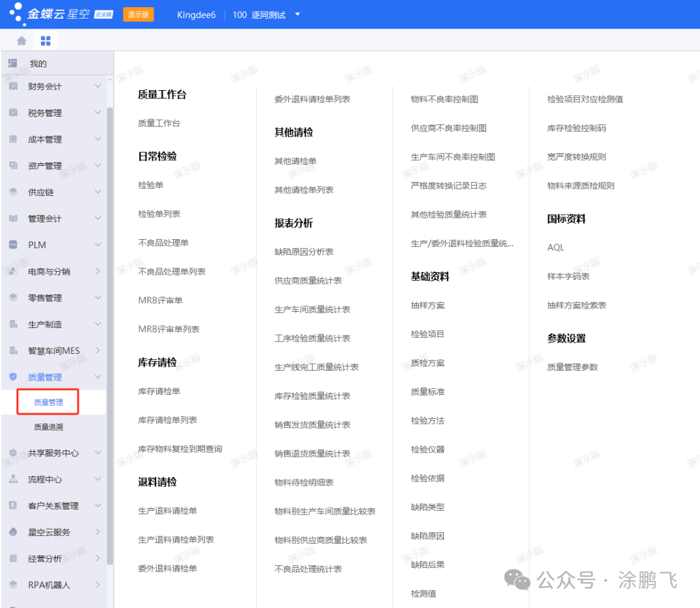Screen dimensions: 700x608
Task: Open the organization dropdown next to 逐同测试
Action: point(297,14)
